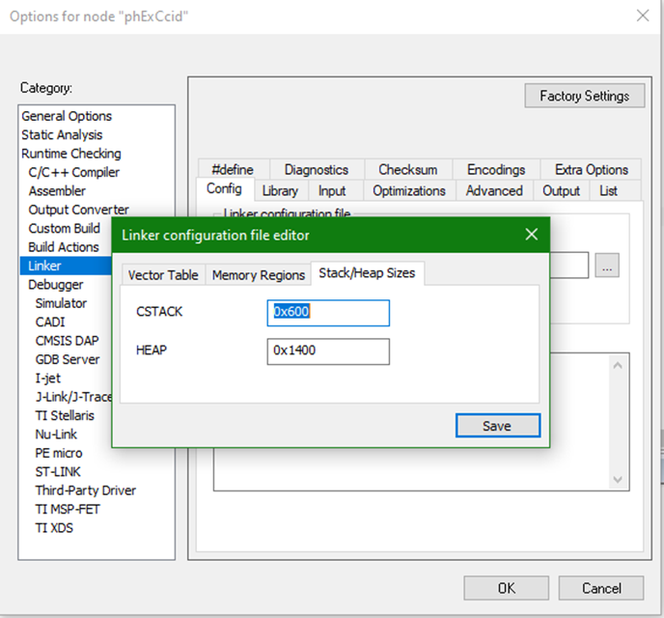Select the Linker category
Screen dimensions: 664x618
pos(66,266)
